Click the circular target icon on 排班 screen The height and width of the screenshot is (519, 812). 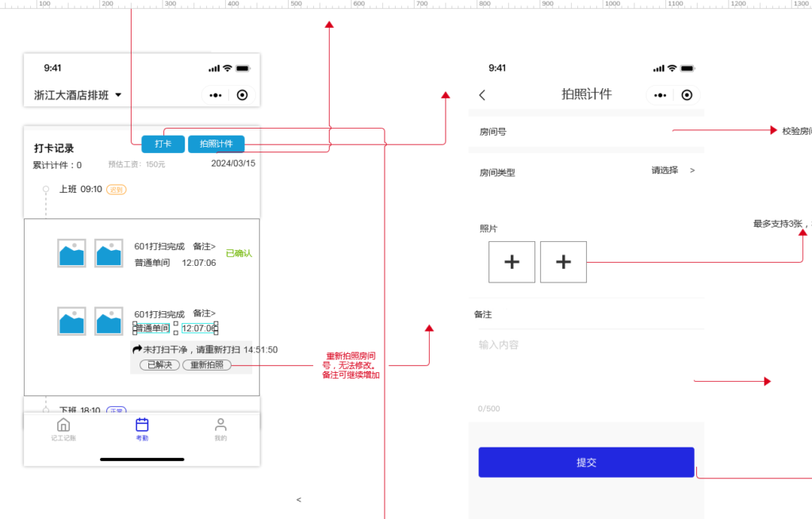tap(242, 95)
